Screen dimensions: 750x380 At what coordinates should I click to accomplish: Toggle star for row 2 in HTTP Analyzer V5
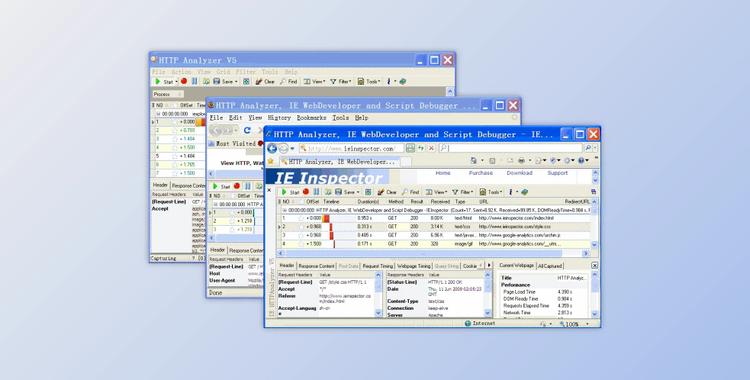click(x=175, y=130)
